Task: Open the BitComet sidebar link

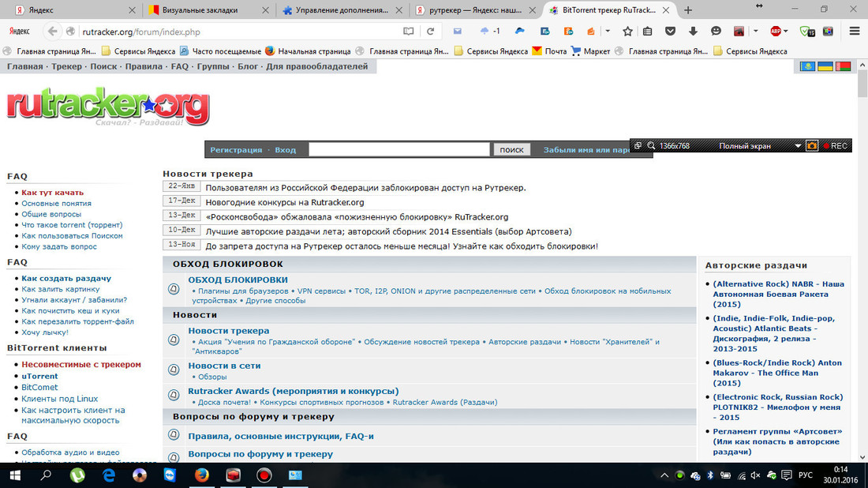Action: click(39, 388)
